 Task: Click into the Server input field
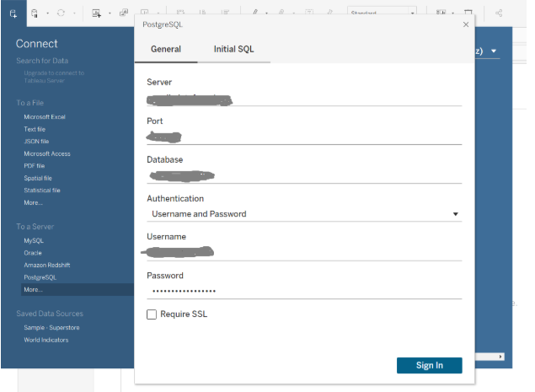(x=304, y=100)
